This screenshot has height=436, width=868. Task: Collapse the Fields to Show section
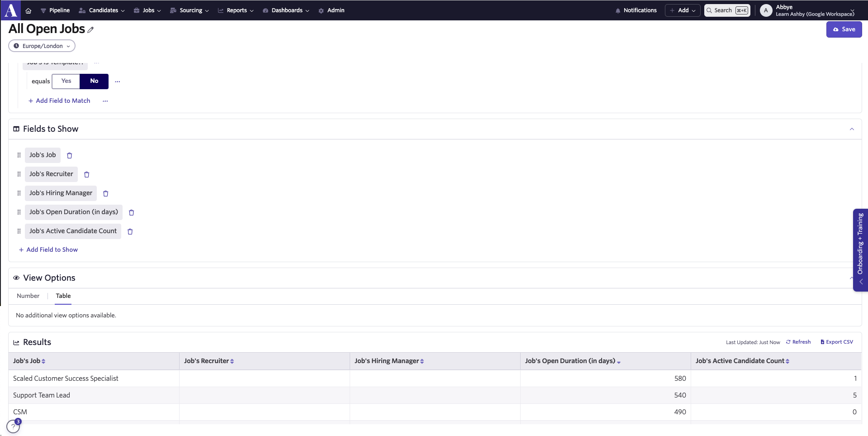point(852,129)
